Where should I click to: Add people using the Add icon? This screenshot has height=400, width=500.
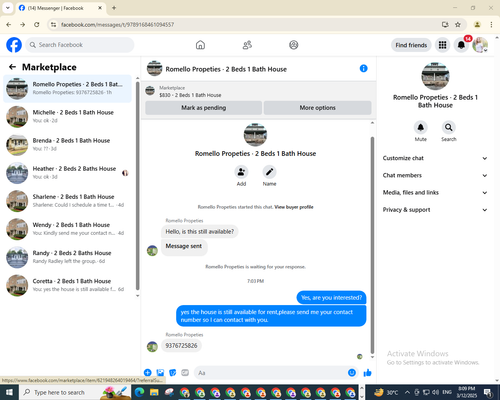click(x=241, y=172)
